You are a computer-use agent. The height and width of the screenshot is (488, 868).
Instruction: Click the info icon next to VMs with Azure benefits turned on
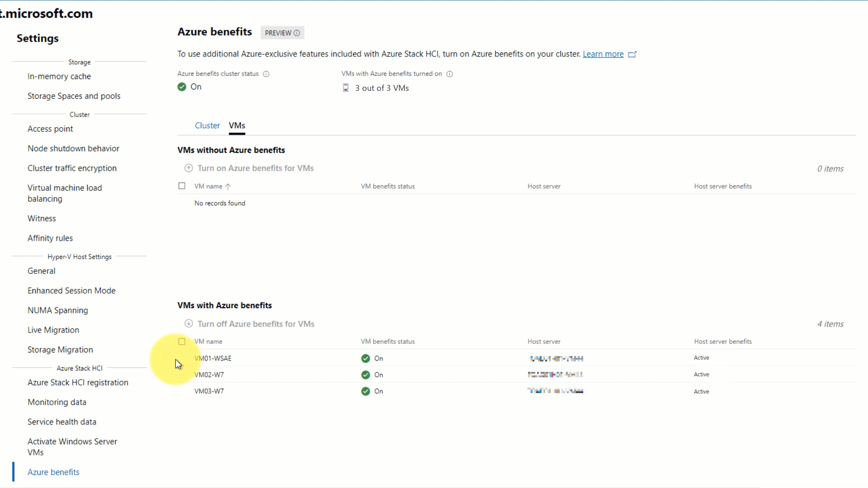[450, 73]
